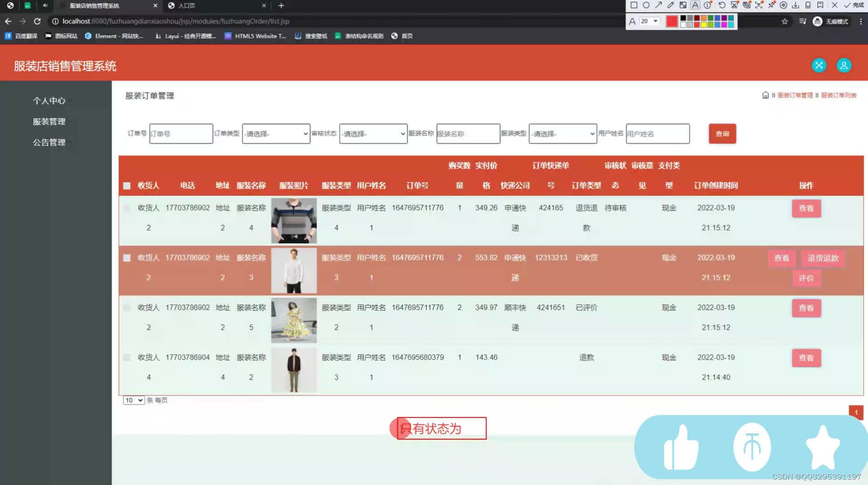Screen dimensions: 868x485
Task: Open the yellow floral dress photo
Action: click(x=294, y=320)
